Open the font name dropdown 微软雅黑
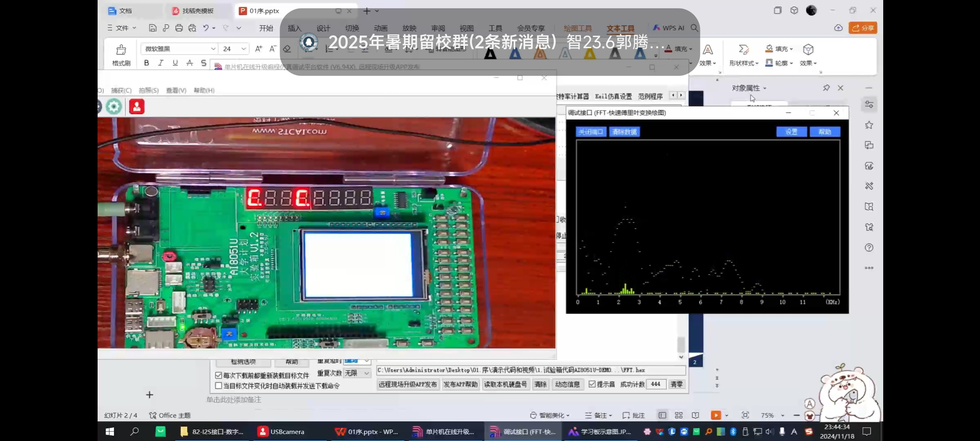 pyautogui.click(x=213, y=49)
